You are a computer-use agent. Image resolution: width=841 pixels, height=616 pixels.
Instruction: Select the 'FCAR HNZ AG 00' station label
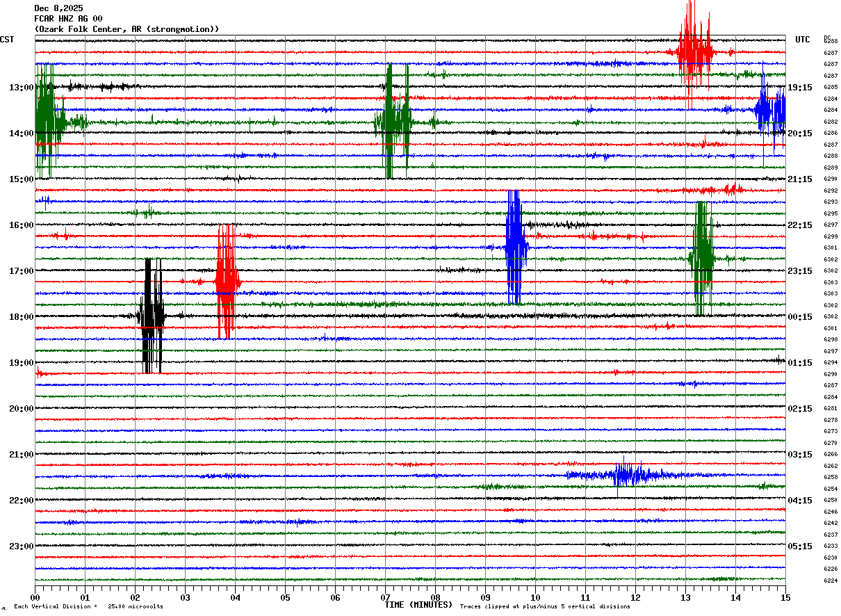point(68,19)
